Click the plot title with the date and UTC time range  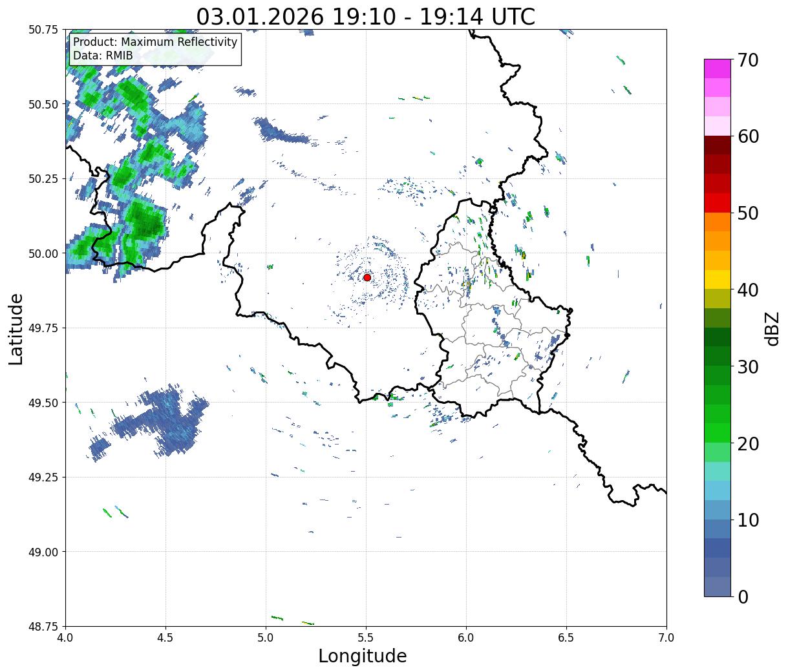[x=366, y=16]
